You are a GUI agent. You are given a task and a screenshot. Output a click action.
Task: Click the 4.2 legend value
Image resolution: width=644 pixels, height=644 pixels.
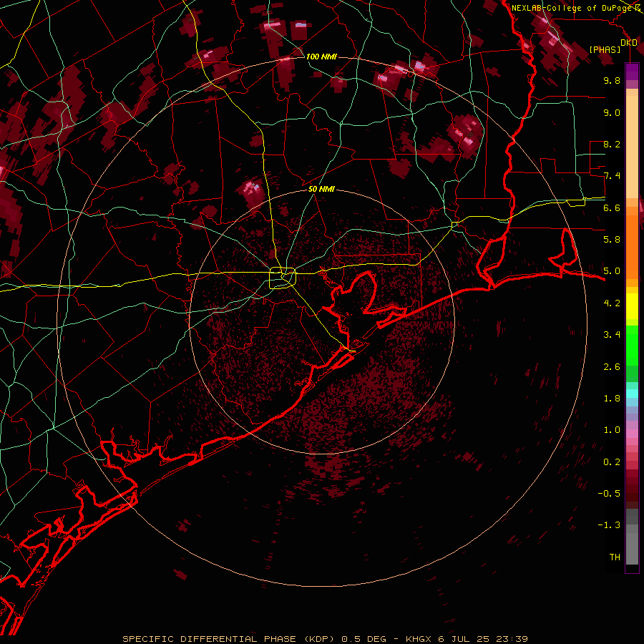[612, 303]
